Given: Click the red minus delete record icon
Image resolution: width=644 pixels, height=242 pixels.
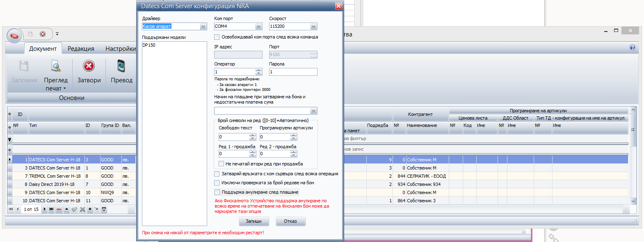Looking at the screenshot, I should 59,209.
